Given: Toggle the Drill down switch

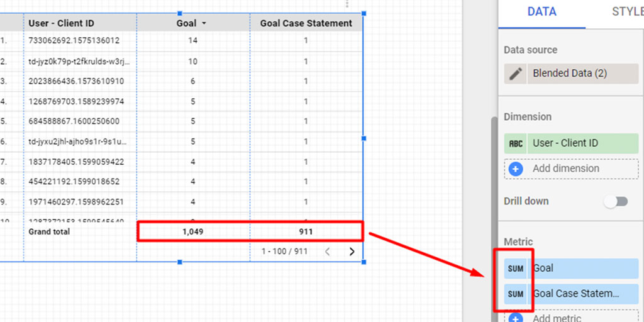Looking at the screenshot, I should coord(615,202).
